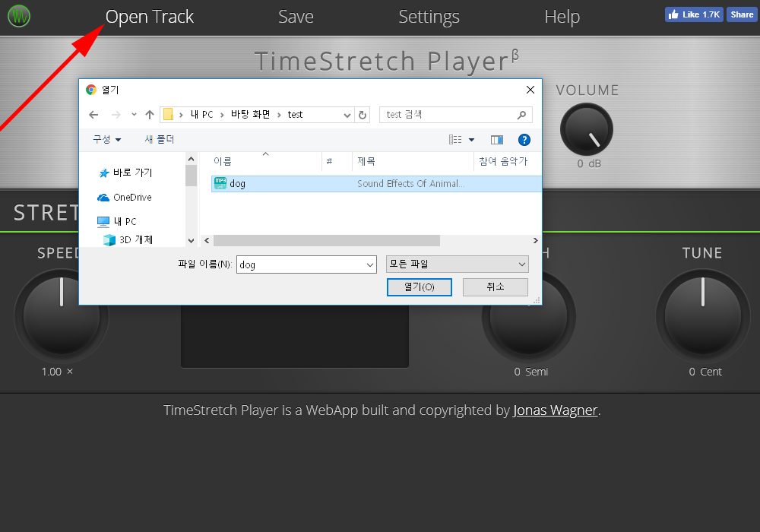Click the Sound Effects Of Animal title cell
Image resolution: width=760 pixels, height=532 pixels.
tap(411, 184)
